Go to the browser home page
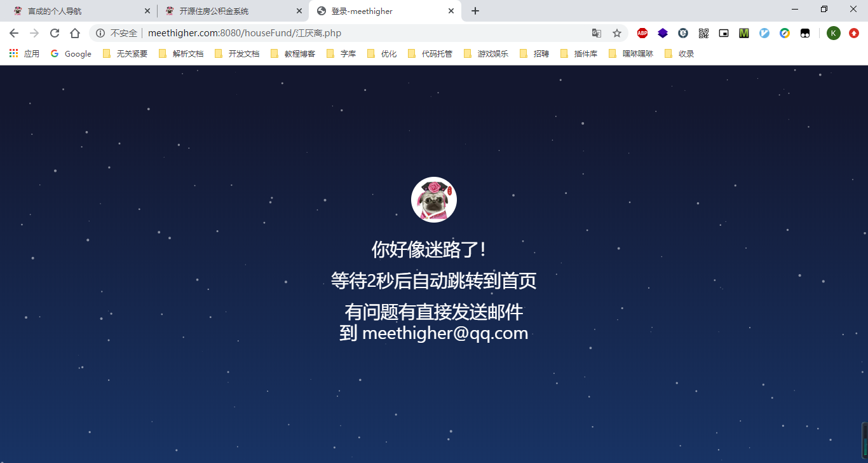 pos(75,33)
